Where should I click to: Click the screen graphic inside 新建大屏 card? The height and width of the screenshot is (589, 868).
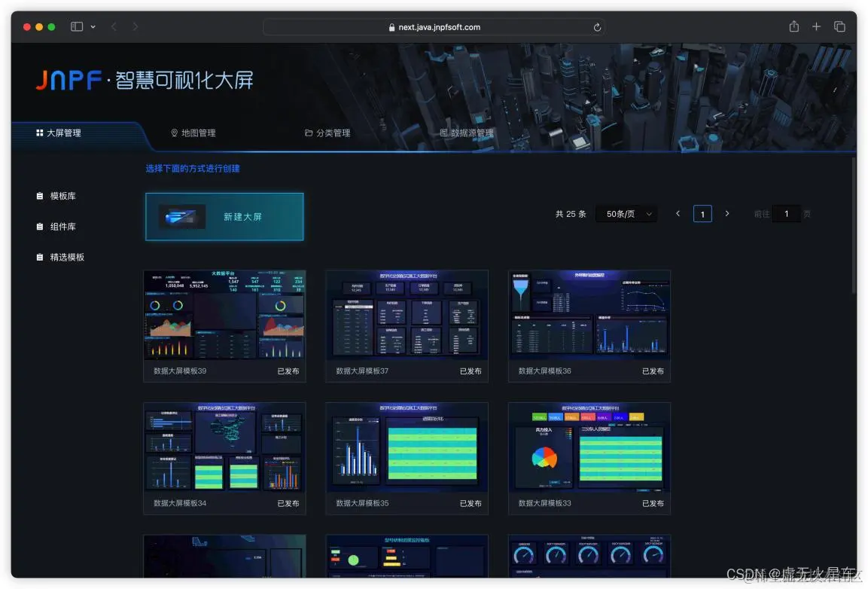181,217
